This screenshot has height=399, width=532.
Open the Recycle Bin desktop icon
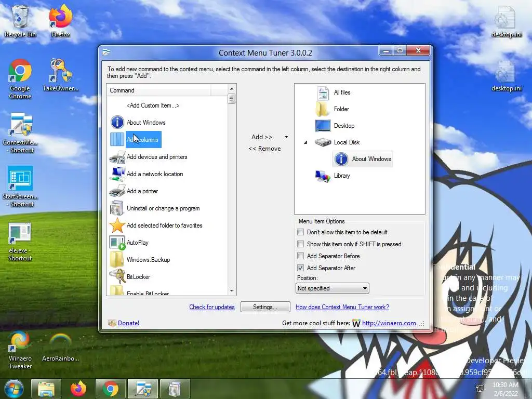tap(20, 20)
